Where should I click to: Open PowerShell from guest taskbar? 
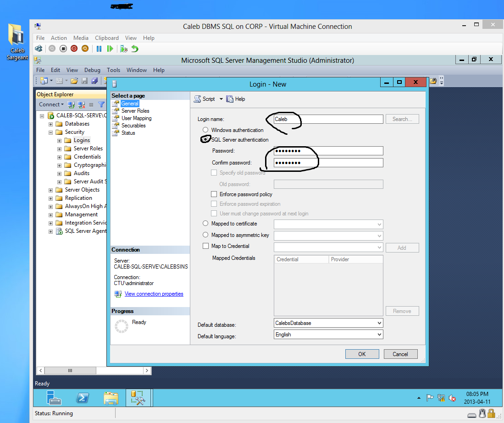(x=82, y=398)
